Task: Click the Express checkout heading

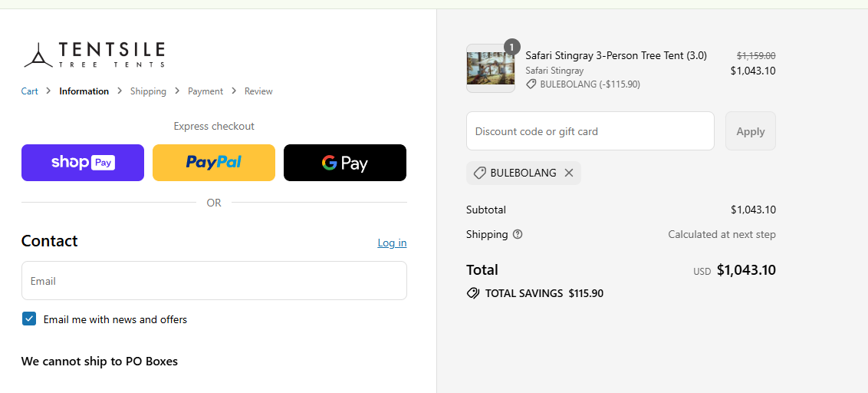Action: click(214, 126)
